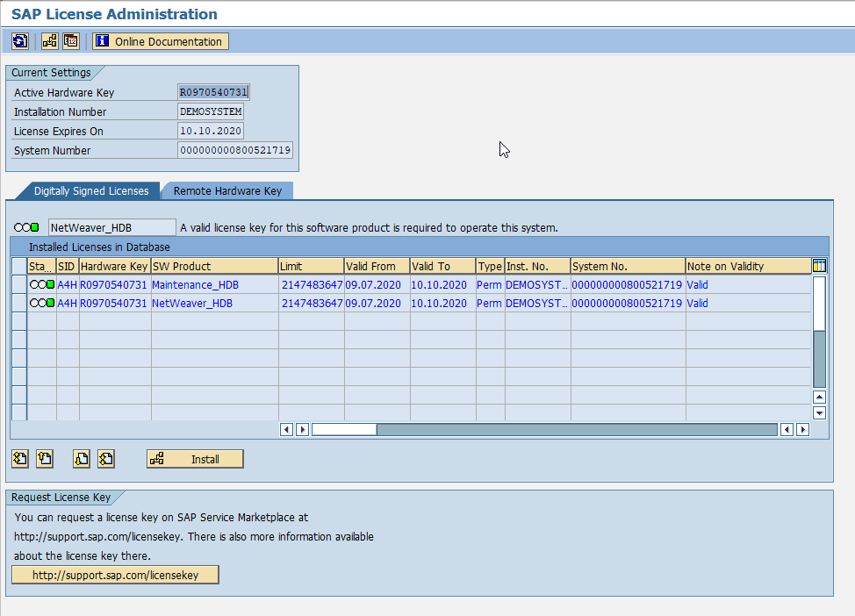Image resolution: width=855 pixels, height=616 pixels.
Task: Click the status light in the Maintenance_HDB row
Action: click(42, 284)
